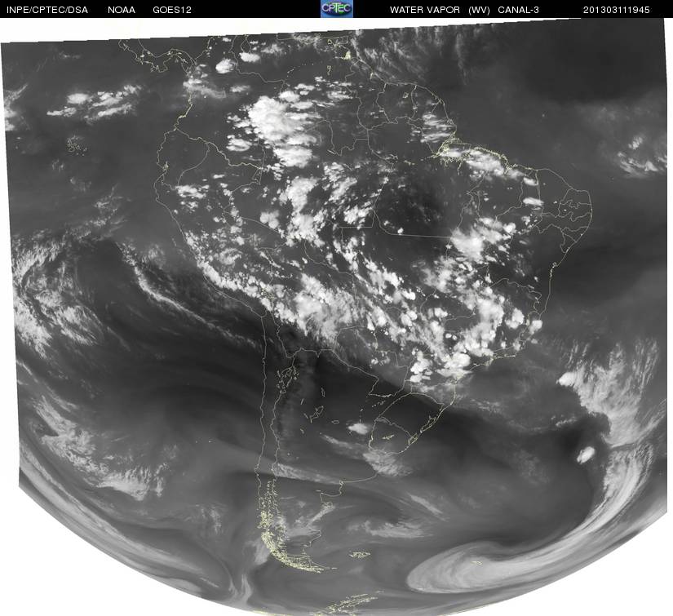Click the INPE/CPTEC/DSA header text
This screenshot has width=673, height=616.
click(x=47, y=10)
